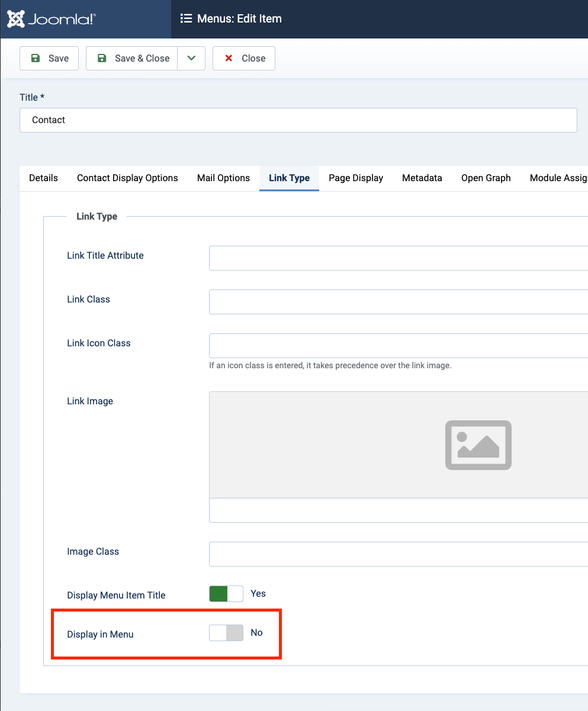Screen dimensions: 588x711
Task: Click the Image Class input field
Action: click(x=399, y=554)
